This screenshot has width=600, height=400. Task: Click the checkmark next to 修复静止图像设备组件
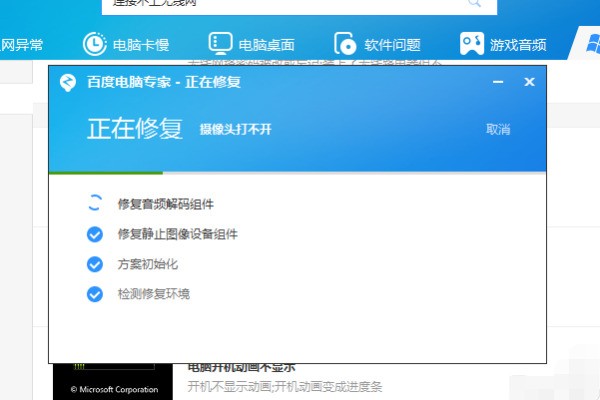(95, 234)
